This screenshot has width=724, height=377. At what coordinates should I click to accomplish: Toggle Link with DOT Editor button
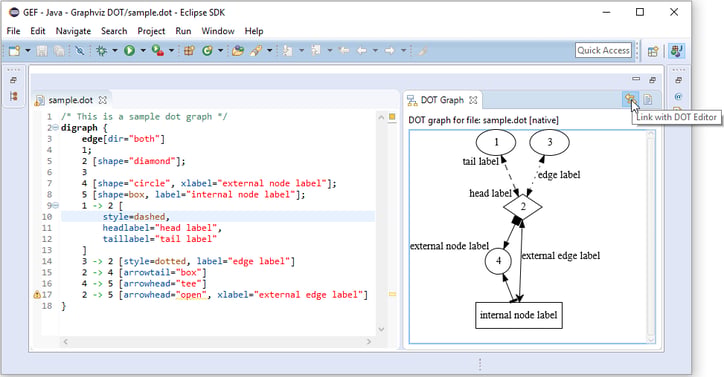[x=630, y=99]
